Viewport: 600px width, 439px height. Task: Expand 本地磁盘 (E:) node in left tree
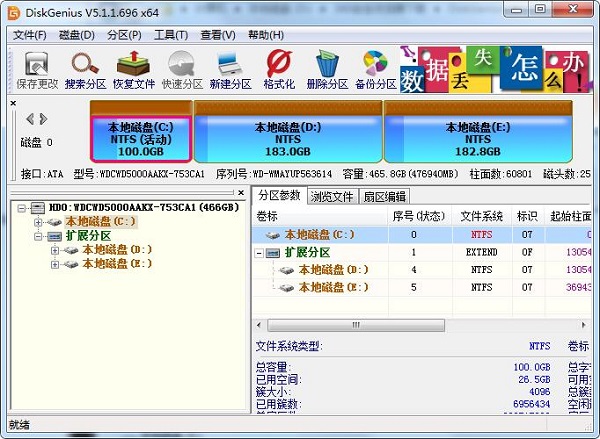[x=55, y=264]
